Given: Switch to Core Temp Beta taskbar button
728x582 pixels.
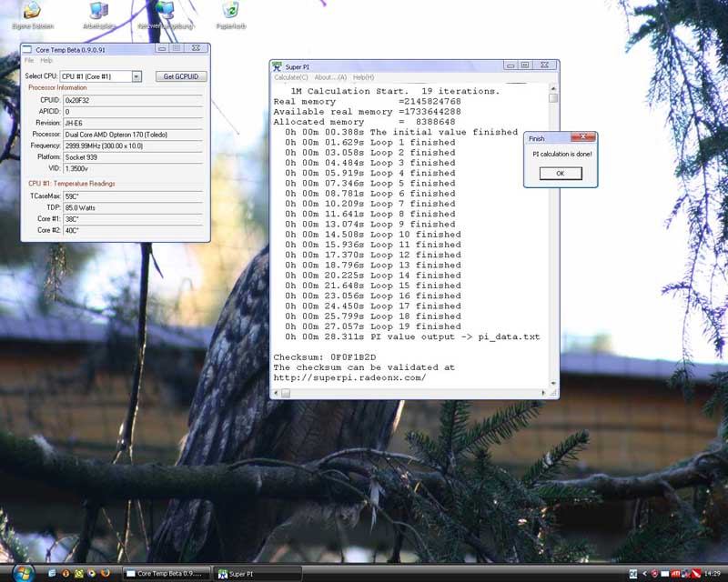Looking at the screenshot, I should [166, 574].
